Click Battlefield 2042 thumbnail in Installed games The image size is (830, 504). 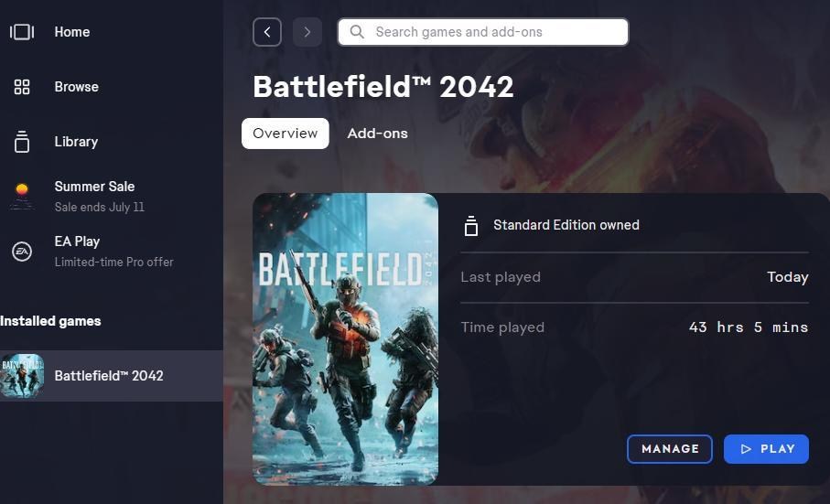[x=22, y=376]
